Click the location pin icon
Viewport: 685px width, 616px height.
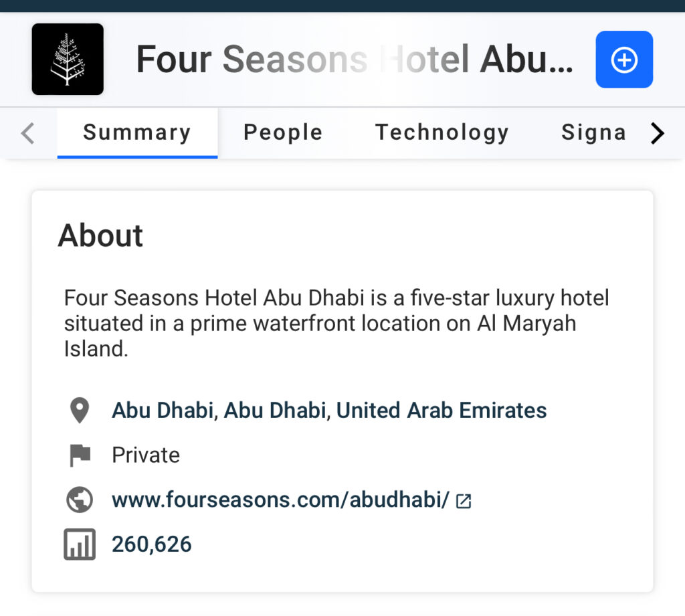[80, 410]
